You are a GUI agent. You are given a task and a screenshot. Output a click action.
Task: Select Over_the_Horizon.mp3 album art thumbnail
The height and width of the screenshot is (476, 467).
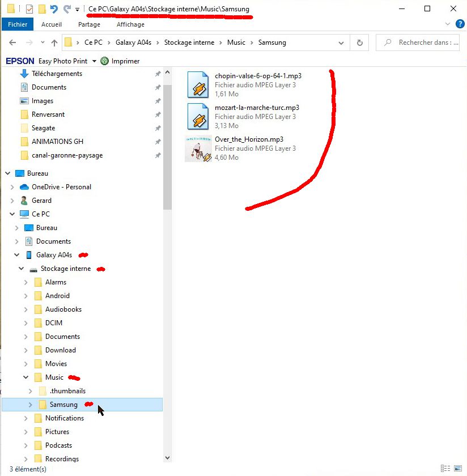coord(198,148)
